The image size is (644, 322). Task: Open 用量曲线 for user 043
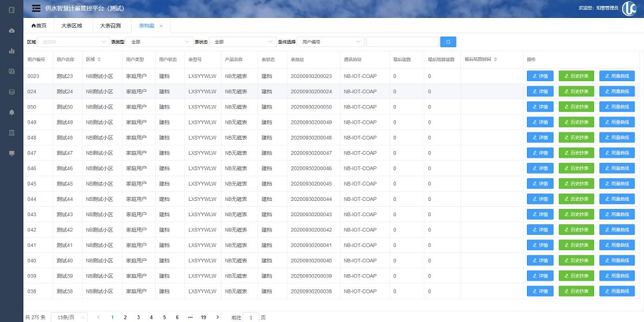point(617,214)
